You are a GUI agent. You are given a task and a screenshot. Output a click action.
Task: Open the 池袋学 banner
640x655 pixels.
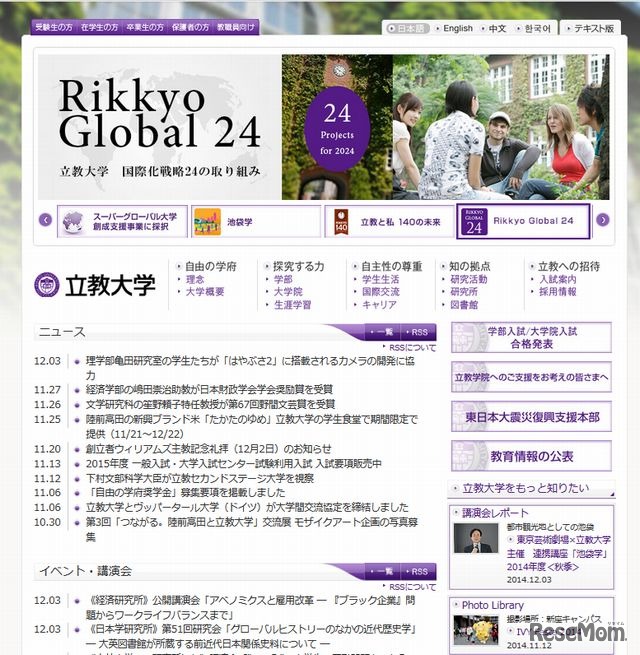pos(256,221)
